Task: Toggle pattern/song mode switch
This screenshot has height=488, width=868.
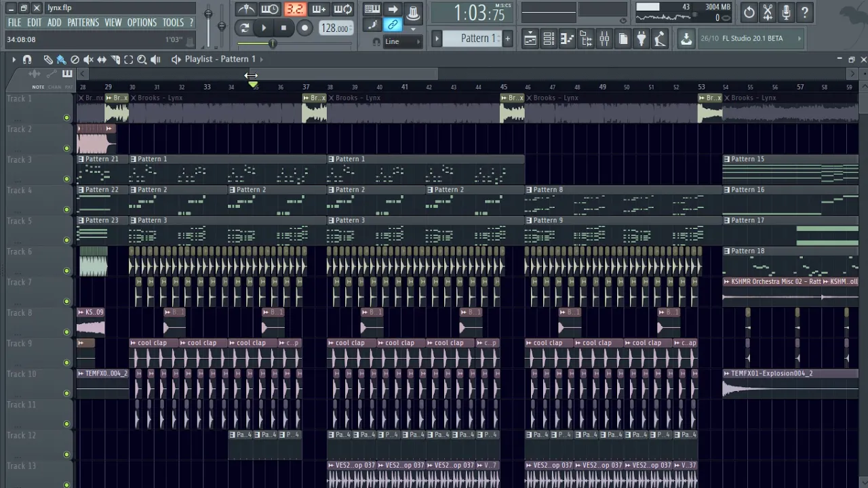Action: click(x=244, y=28)
